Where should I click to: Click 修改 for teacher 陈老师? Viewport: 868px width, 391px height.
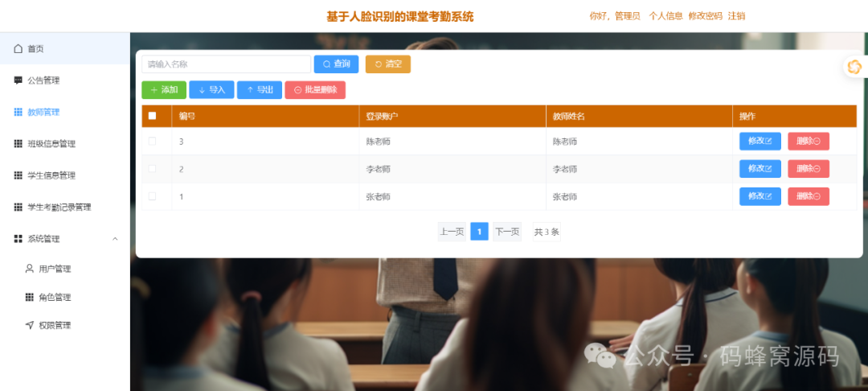[760, 142]
